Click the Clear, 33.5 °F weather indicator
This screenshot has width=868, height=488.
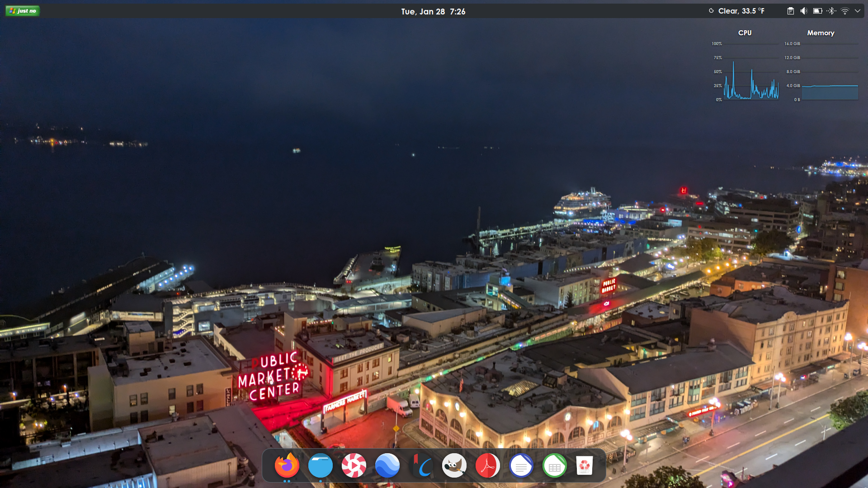point(737,11)
